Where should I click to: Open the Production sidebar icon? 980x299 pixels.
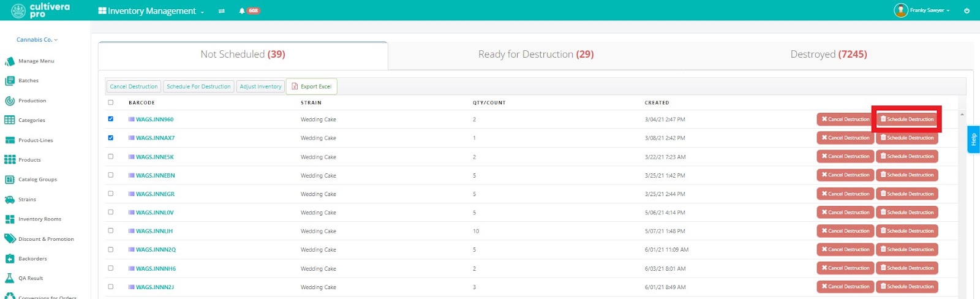(10, 100)
